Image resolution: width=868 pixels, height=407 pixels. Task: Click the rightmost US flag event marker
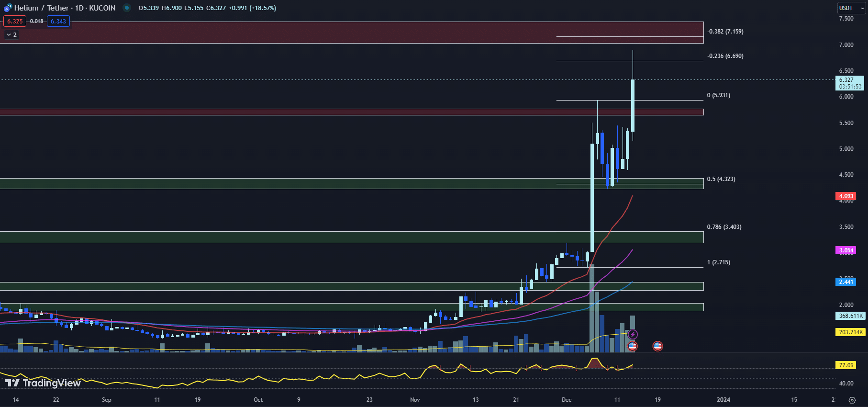(657, 346)
